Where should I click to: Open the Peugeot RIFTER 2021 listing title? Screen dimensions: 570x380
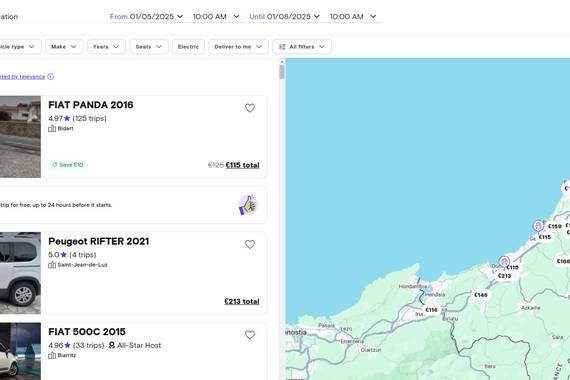pos(99,241)
